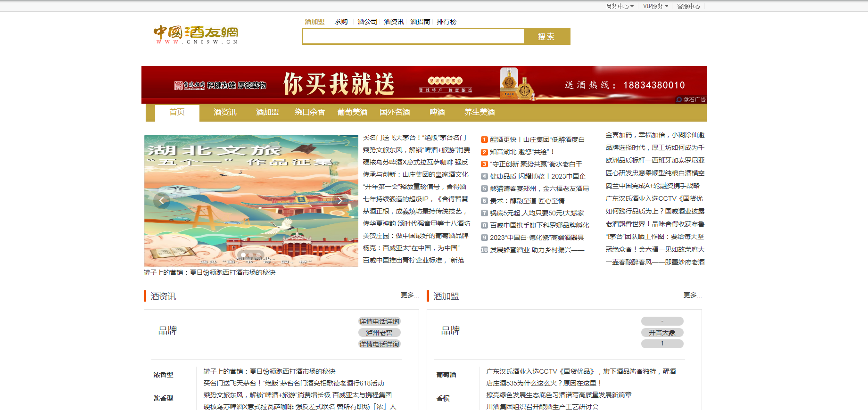Open 客服中心 link in top bar
This screenshot has width=868, height=410.
pyautogui.click(x=688, y=6)
